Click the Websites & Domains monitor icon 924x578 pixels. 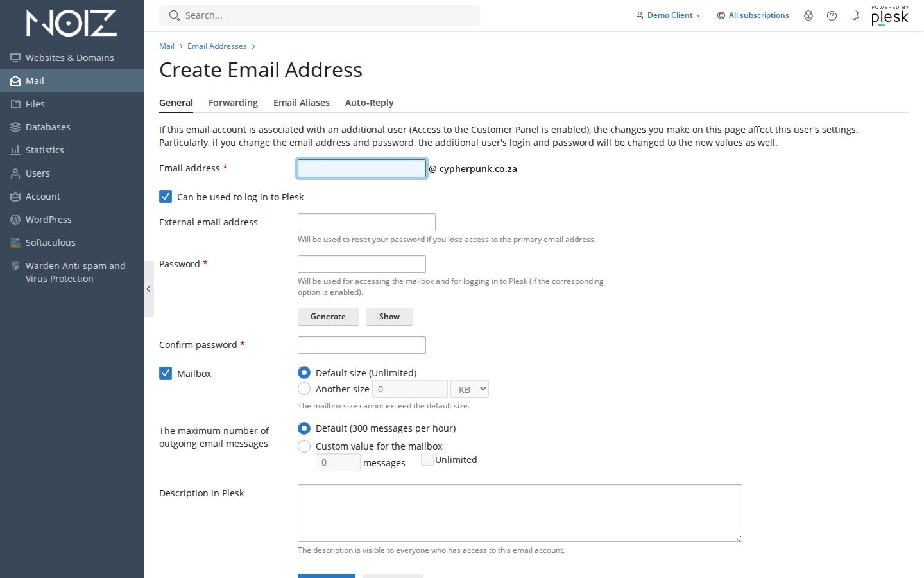[15, 58]
